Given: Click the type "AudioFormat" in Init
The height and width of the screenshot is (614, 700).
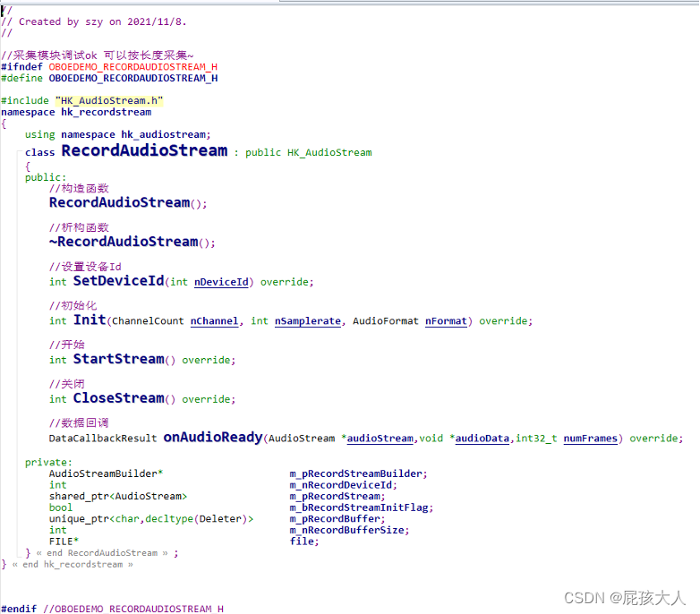Looking at the screenshot, I should click(x=386, y=321).
